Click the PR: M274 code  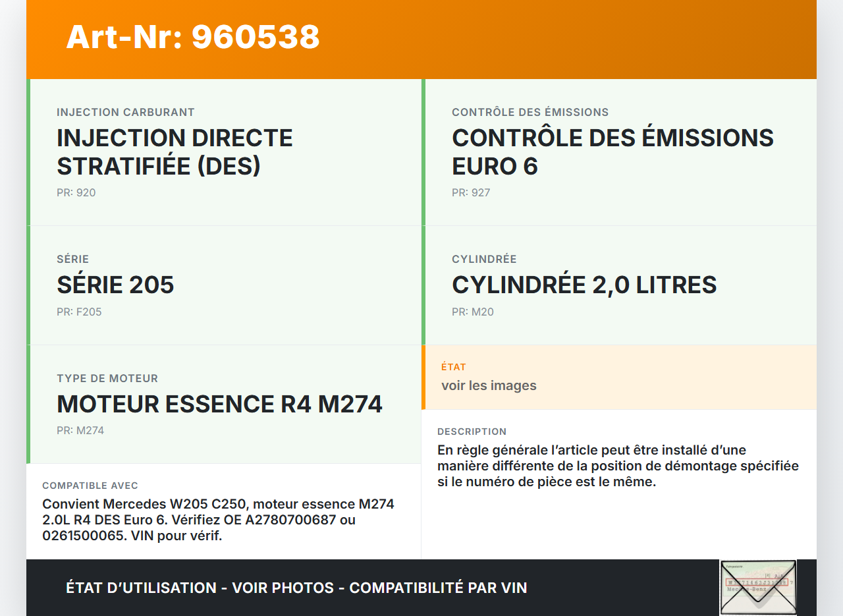[80, 431]
